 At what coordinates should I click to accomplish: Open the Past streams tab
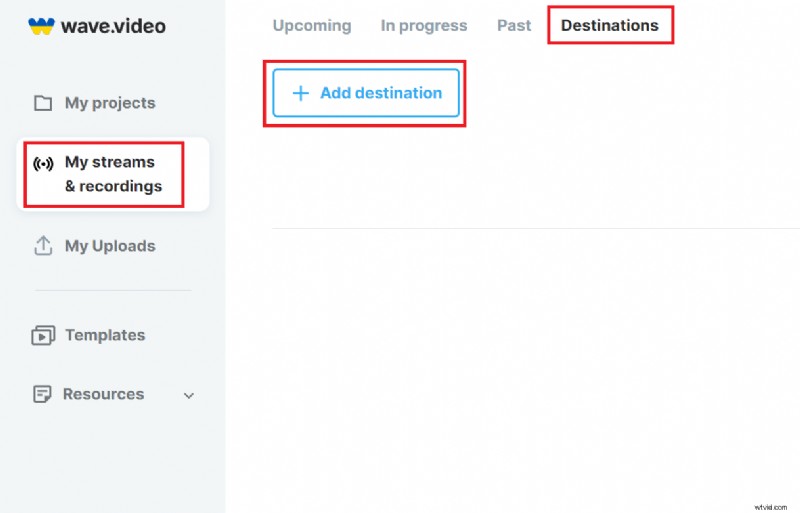click(x=514, y=25)
